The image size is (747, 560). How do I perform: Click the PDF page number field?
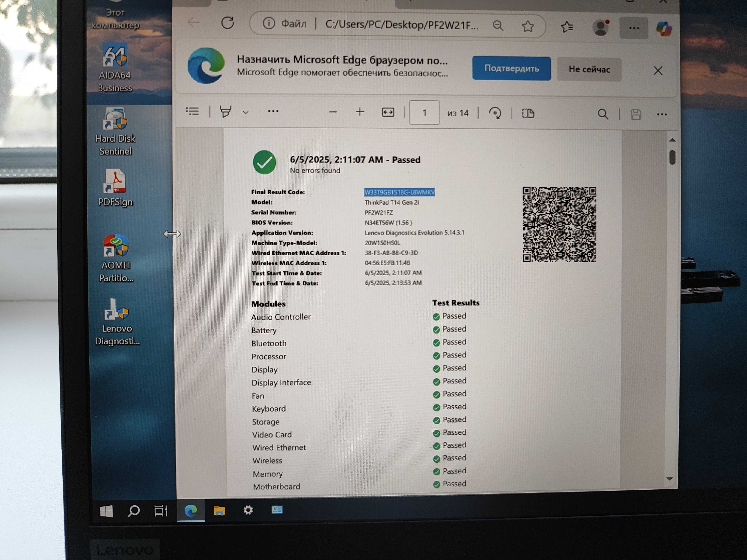[x=424, y=112]
